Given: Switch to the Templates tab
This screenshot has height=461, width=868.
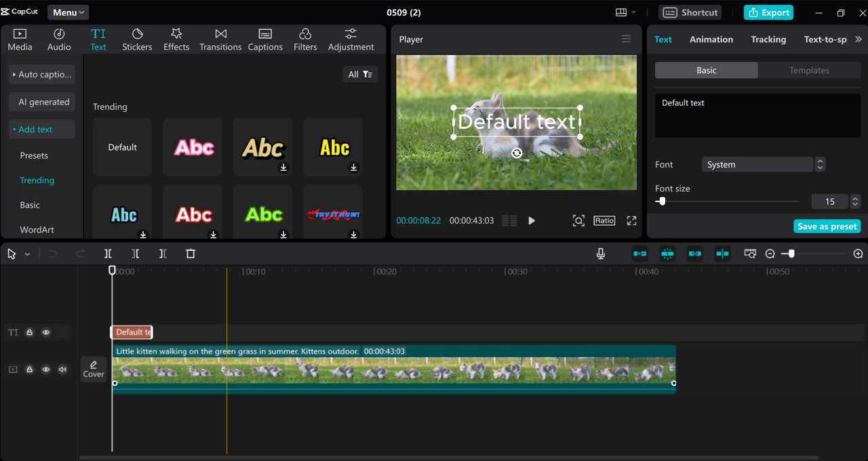Looking at the screenshot, I should pyautogui.click(x=809, y=71).
